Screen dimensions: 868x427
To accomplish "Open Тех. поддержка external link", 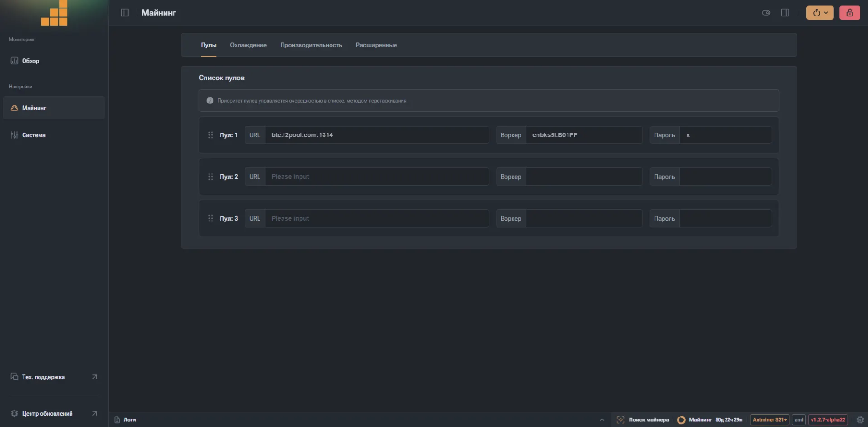I will click(54, 377).
